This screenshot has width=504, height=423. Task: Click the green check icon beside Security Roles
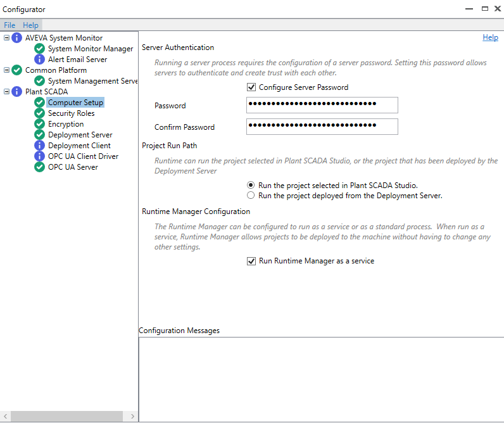point(40,113)
